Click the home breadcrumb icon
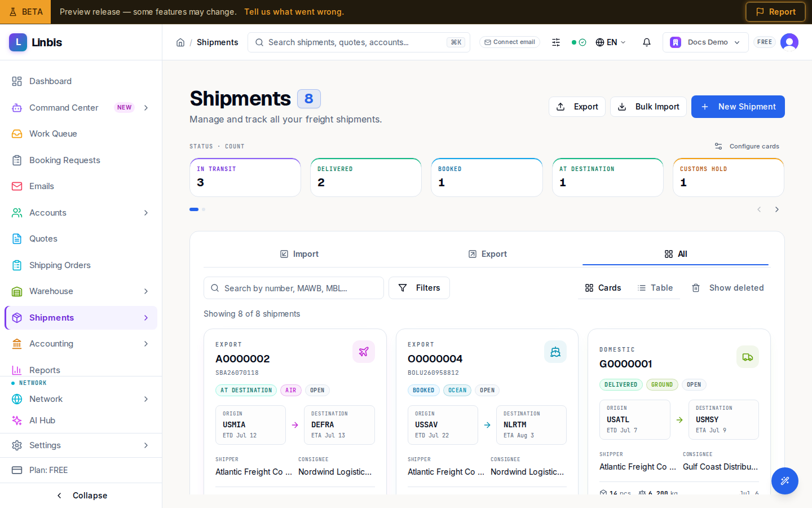 [180, 42]
